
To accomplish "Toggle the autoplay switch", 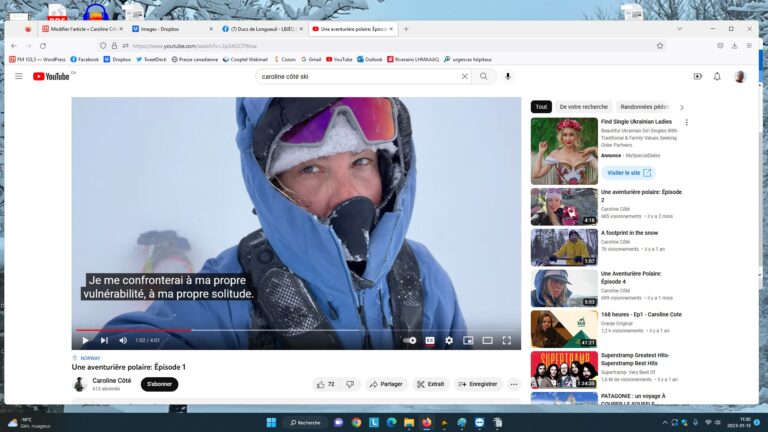I will [409, 340].
